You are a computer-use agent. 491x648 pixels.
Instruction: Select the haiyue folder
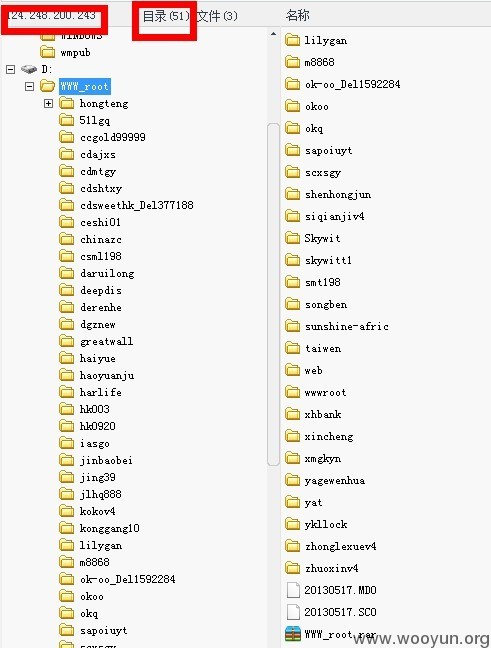pos(98,358)
